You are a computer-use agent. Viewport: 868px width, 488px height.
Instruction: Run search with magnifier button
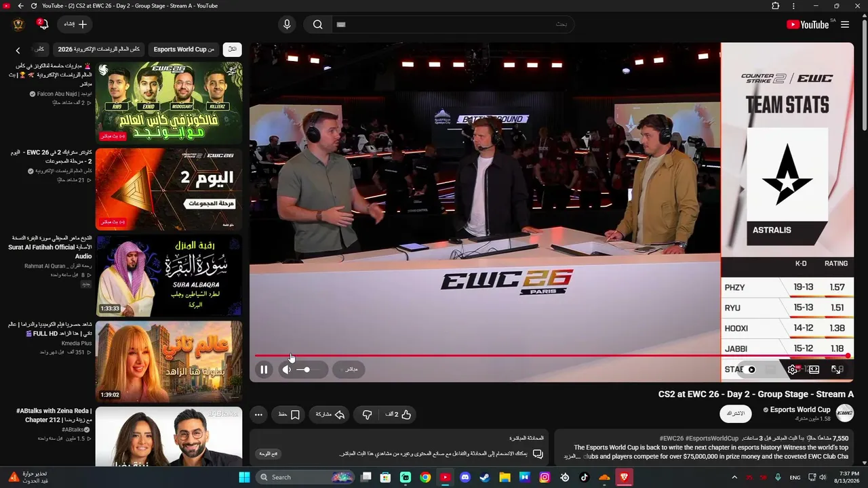[317, 24]
